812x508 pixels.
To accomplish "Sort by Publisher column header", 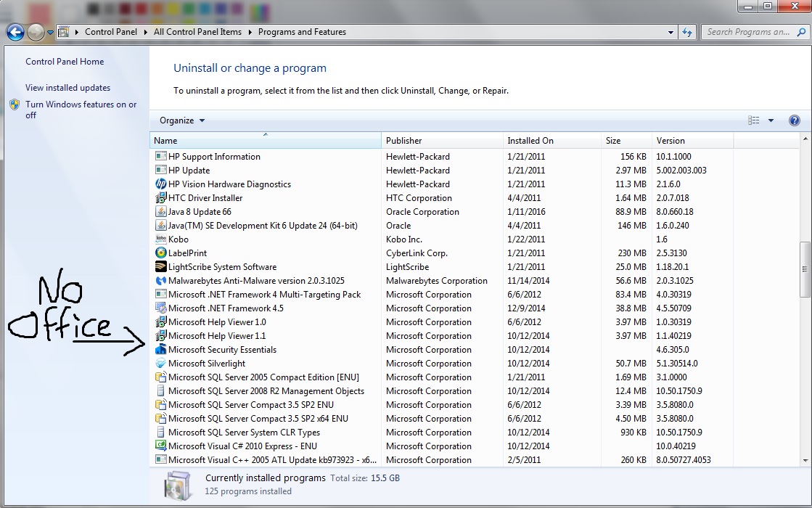I will [x=442, y=141].
